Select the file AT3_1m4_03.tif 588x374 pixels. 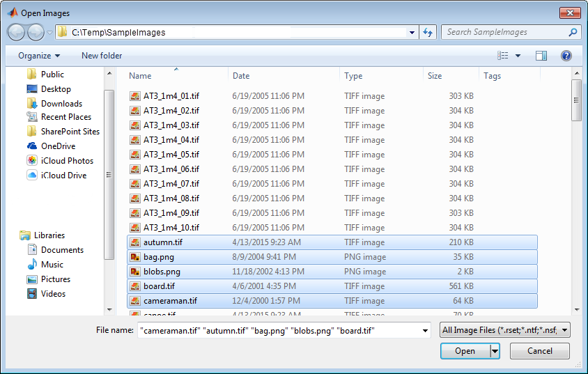tap(171, 125)
